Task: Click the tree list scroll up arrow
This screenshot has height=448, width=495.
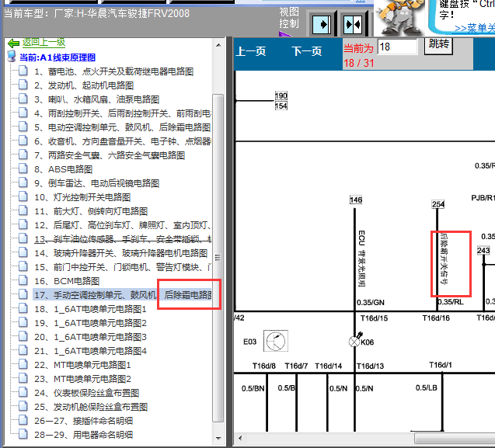Action: (x=218, y=45)
